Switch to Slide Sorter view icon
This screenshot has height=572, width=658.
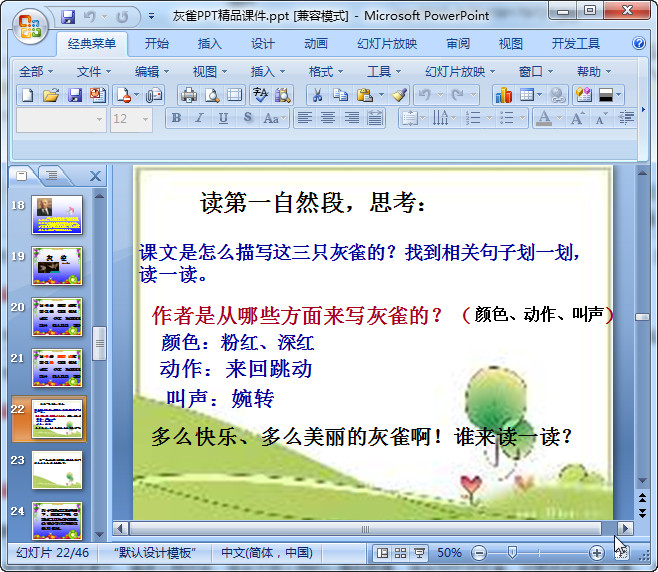pyautogui.click(x=400, y=553)
